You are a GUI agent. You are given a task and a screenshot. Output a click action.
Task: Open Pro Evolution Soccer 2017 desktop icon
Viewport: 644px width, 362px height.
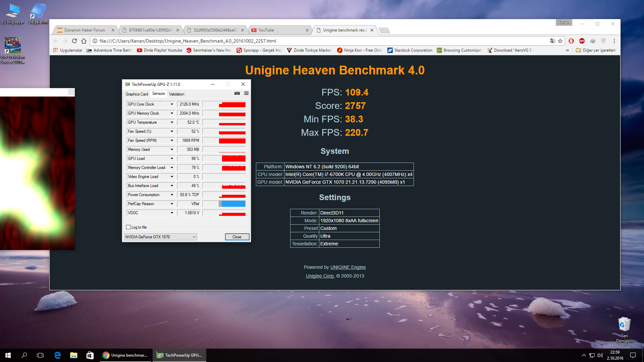pos(13,50)
